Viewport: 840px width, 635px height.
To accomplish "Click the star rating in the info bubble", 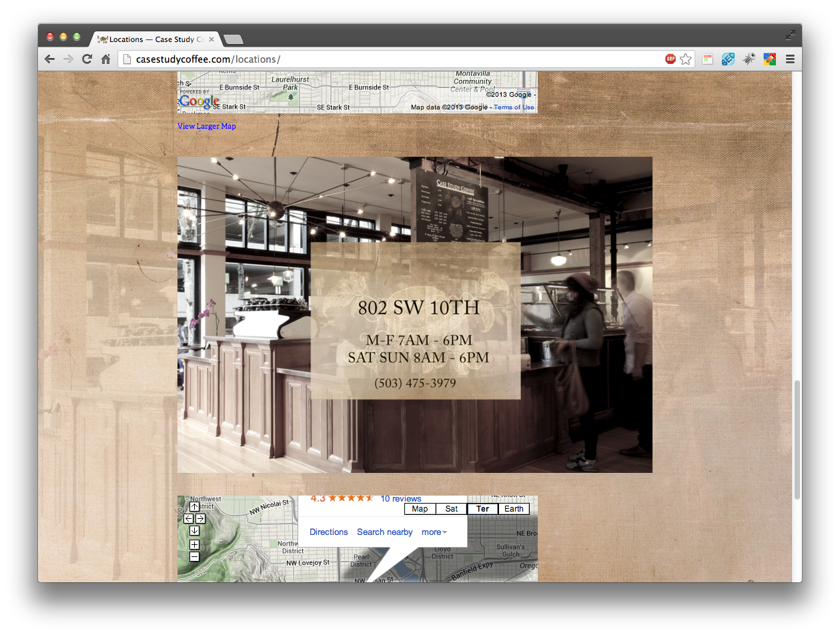I will coord(351,498).
